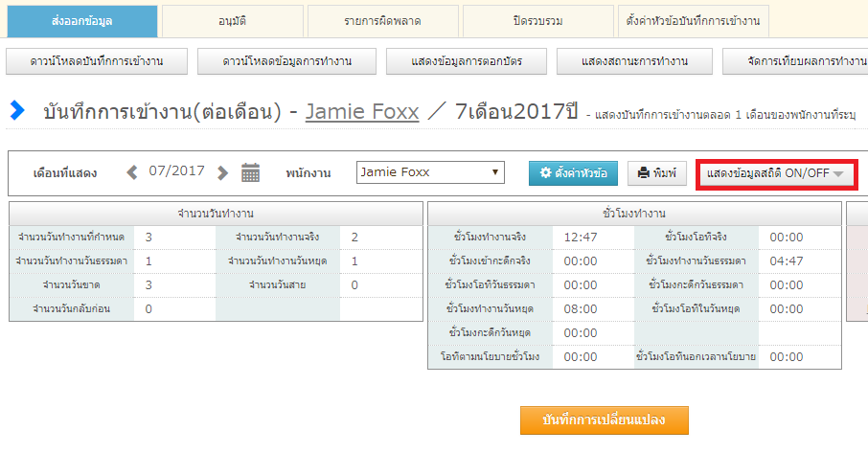Open the calendar date picker icon
Screen dimensions: 868x453
coord(250,172)
